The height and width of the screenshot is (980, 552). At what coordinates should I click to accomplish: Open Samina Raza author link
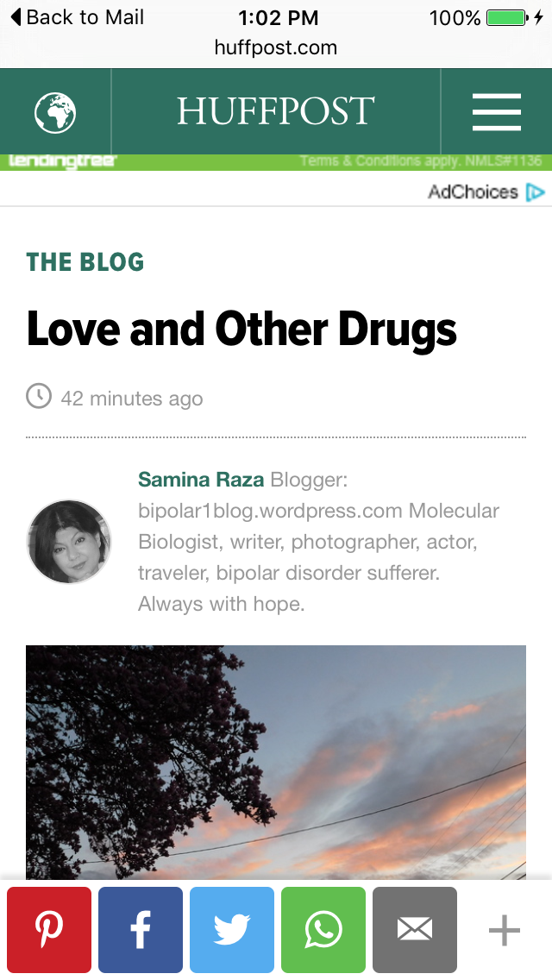pyautogui.click(x=201, y=480)
